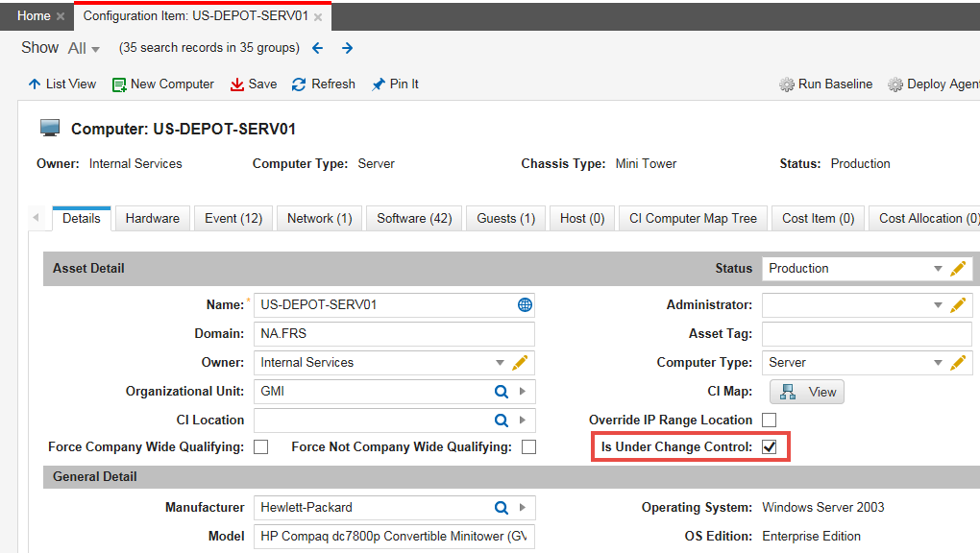Click the pencil edit icon beside Status
Viewport: 980px width, 553px height.
point(957,269)
